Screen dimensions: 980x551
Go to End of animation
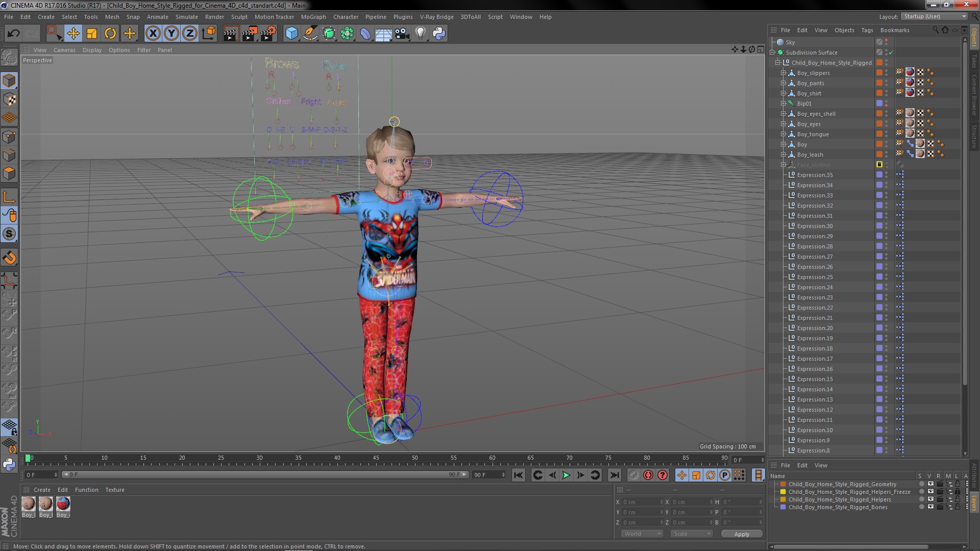[x=615, y=475]
